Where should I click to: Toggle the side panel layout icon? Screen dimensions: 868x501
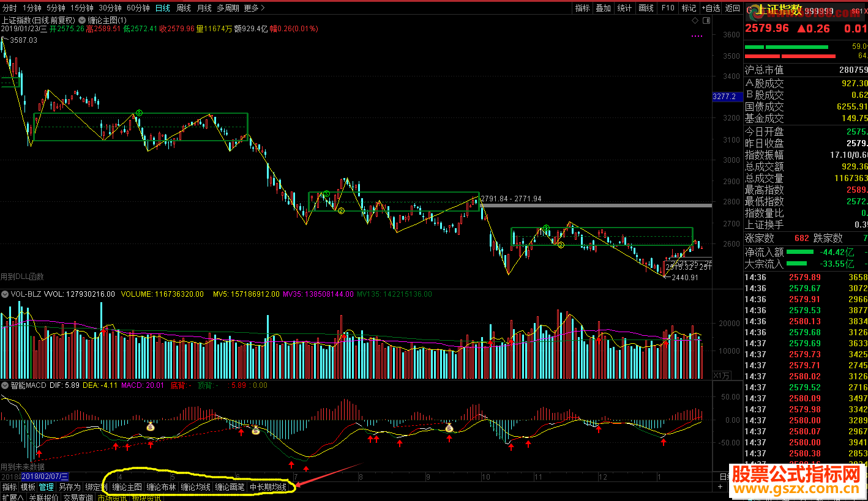(x=707, y=20)
